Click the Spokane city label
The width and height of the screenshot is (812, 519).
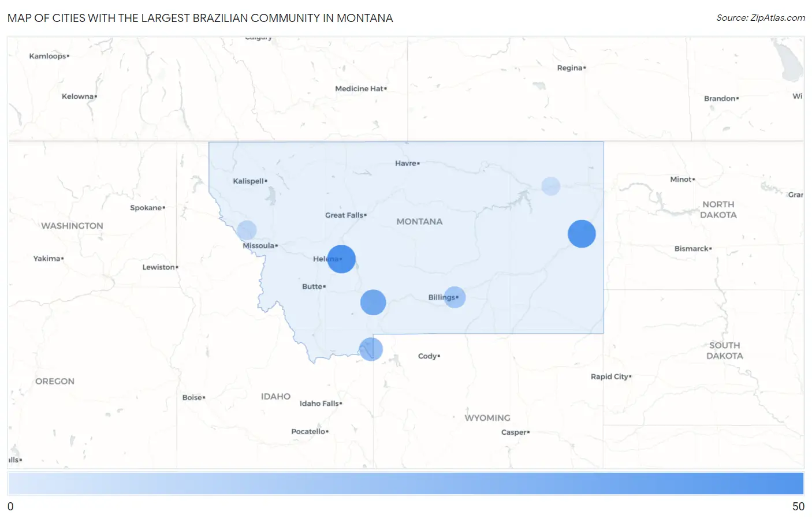tap(146, 208)
